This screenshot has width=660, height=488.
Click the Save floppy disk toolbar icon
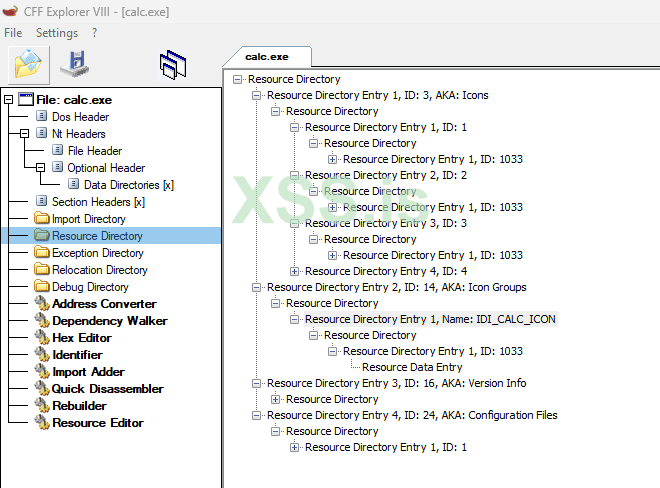[75, 64]
